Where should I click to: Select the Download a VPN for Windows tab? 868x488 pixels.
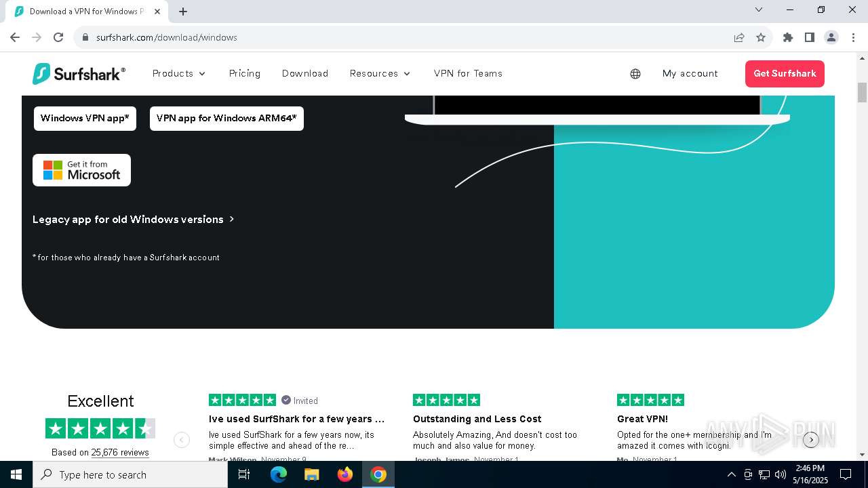(87, 12)
